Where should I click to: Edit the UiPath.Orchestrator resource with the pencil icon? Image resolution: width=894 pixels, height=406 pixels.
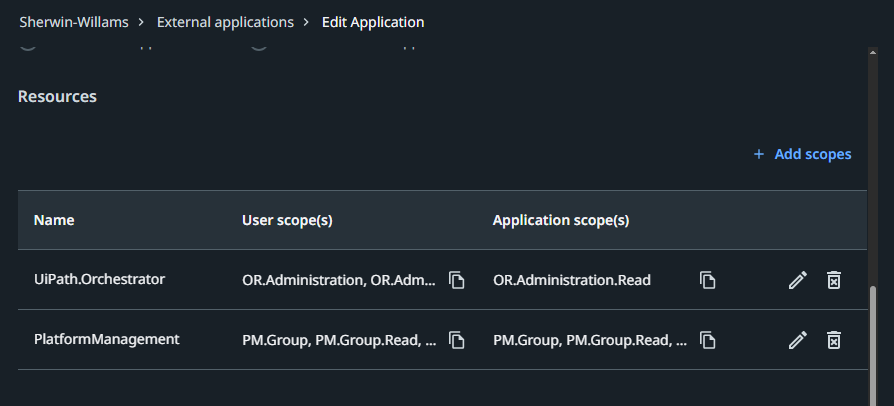[x=797, y=280]
